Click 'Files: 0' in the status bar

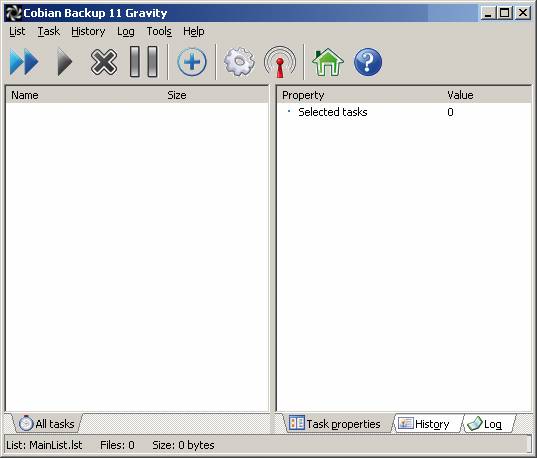117,445
